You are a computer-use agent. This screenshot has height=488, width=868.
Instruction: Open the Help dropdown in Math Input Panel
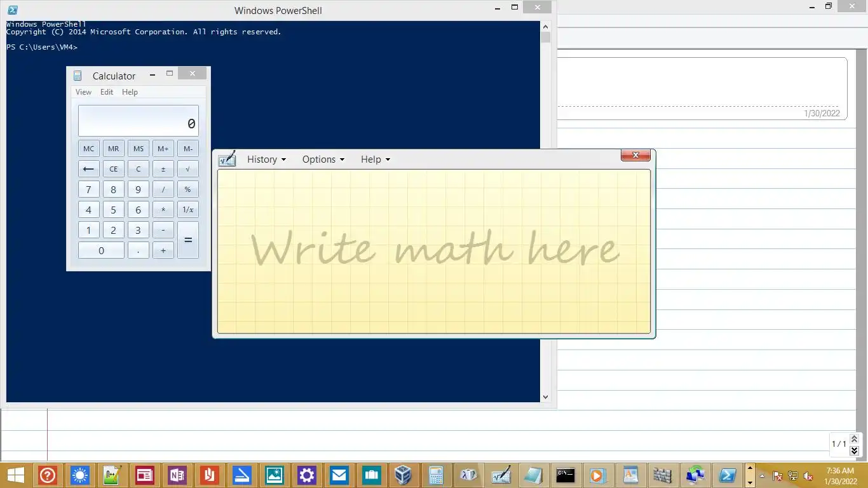(x=375, y=159)
